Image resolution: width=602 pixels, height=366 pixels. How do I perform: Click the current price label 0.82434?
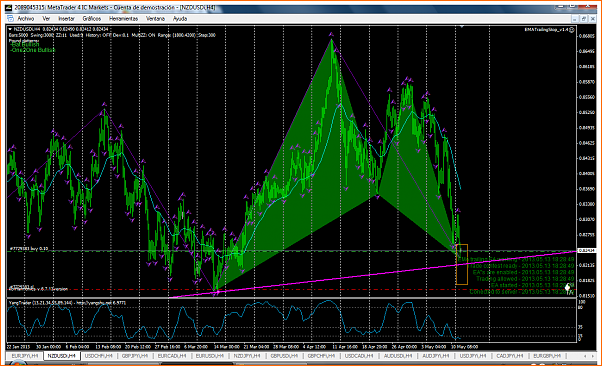pos(586,250)
